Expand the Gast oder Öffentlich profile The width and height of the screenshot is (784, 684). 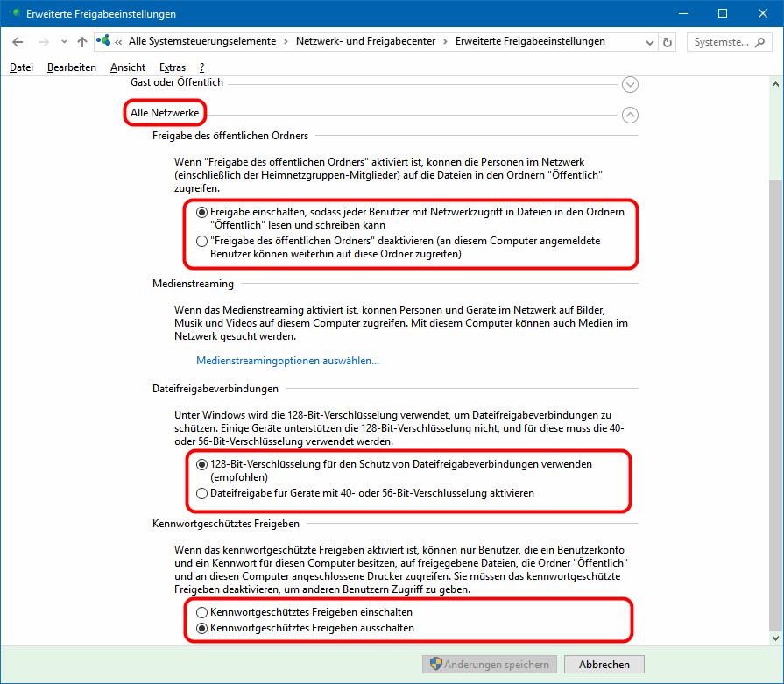[629, 84]
